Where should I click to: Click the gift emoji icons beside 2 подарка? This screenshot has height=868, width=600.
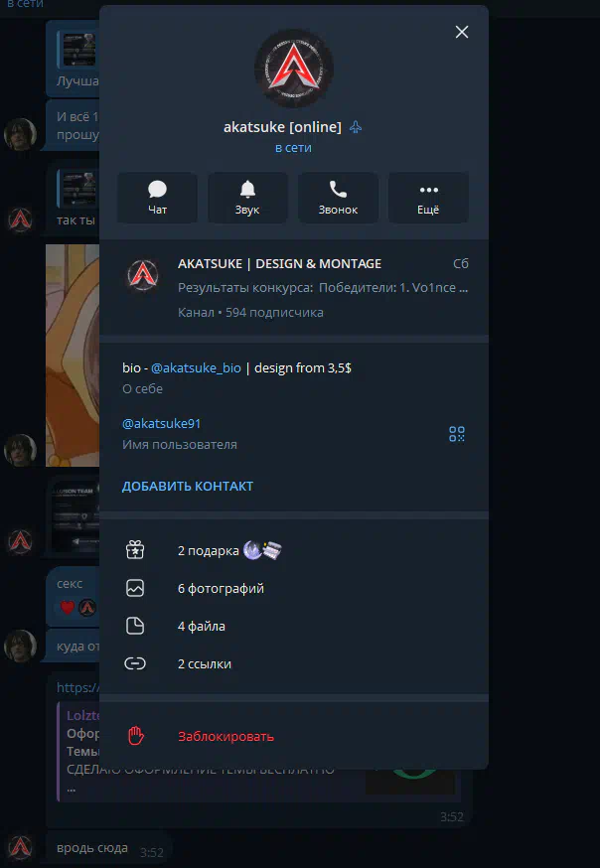click(263, 550)
